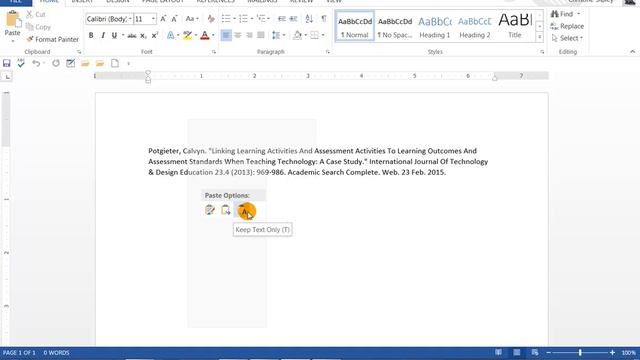Activate the Format Painter
Screen dimensions: 640x360
pos(52,39)
